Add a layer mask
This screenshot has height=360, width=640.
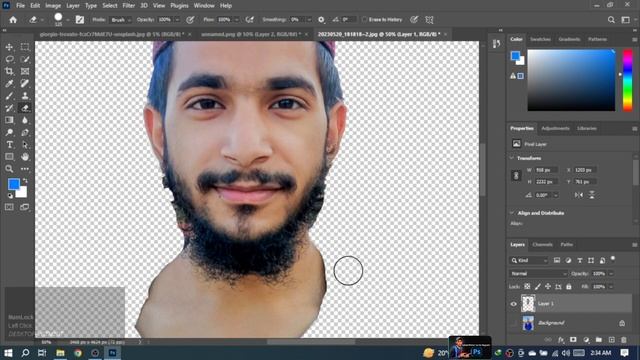(573, 340)
